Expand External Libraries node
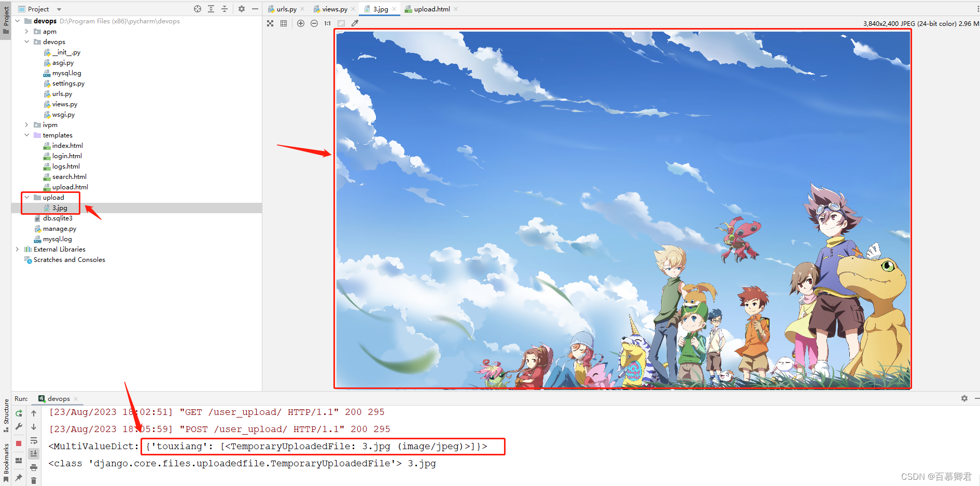 click(x=18, y=249)
